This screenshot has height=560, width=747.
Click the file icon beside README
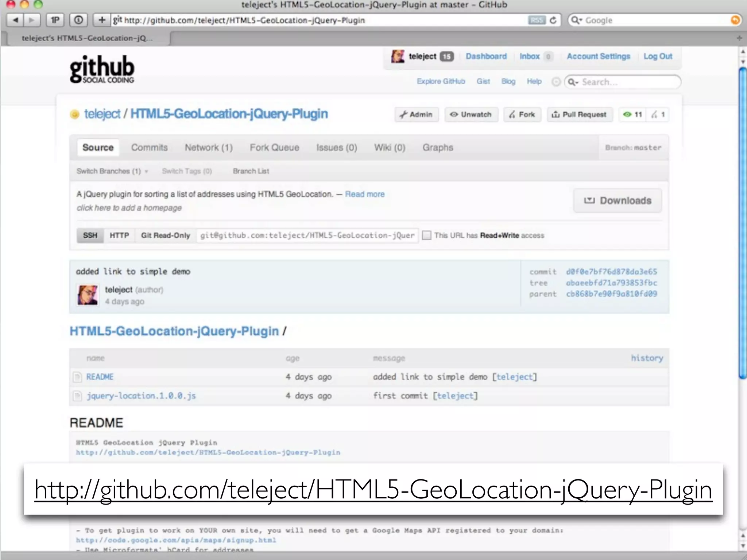pyautogui.click(x=77, y=377)
